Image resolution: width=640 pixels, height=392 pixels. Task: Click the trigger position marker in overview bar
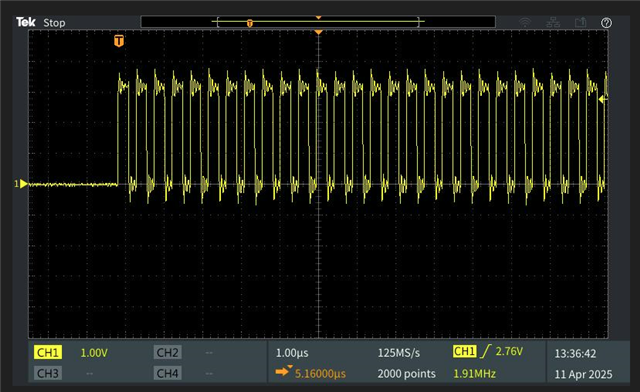(250, 24)
